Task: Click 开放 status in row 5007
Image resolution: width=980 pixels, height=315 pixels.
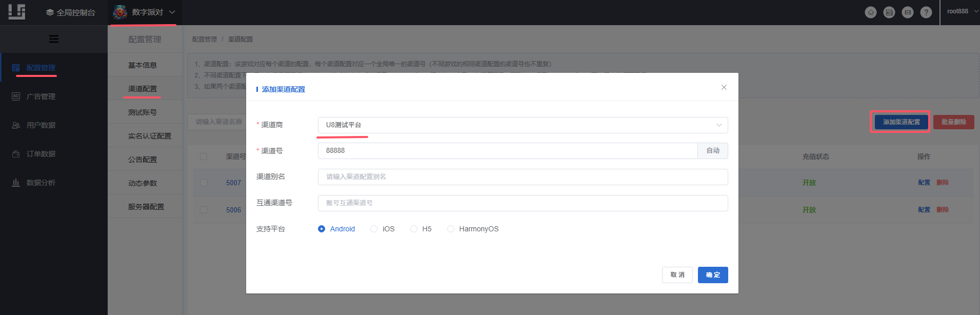Action: pos(809,183)
